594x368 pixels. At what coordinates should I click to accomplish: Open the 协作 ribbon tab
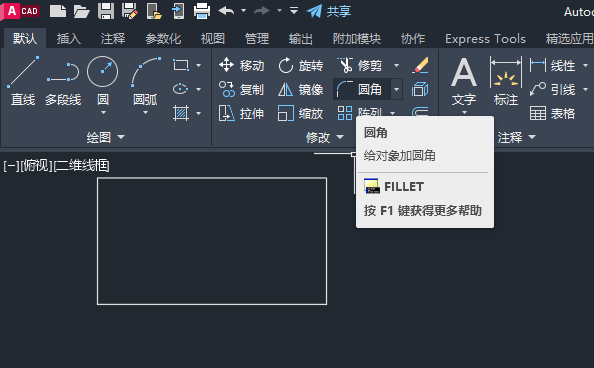click(x=413, y=38)
